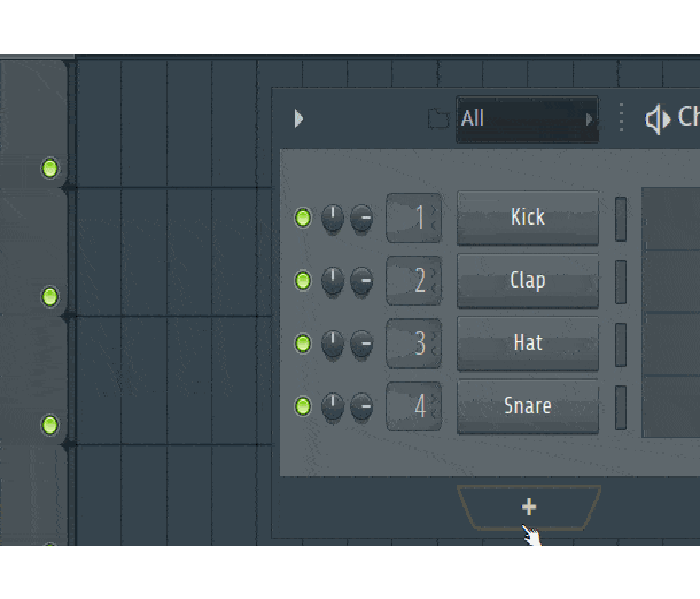Add a new channel with plus button
The height and width of the screenshot is (599, 700).
click(529, 507)
